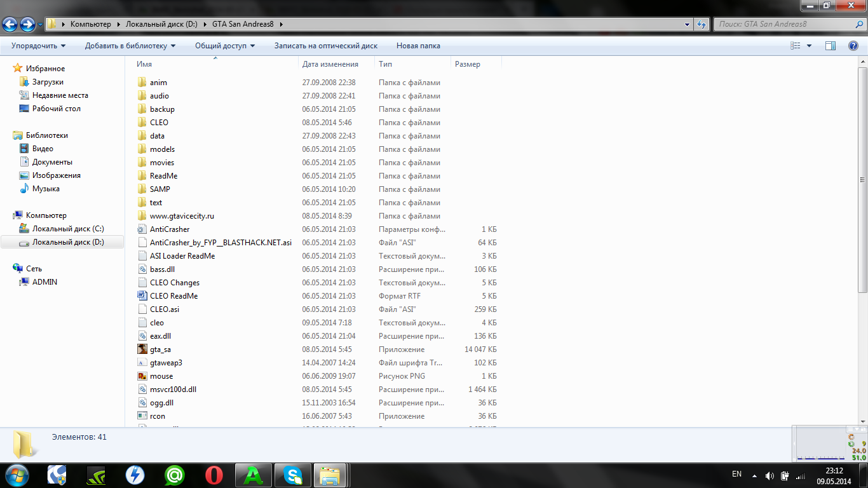Open address bar previous locations dropdown
Screen dimensions: 868x488
(688, 24)
